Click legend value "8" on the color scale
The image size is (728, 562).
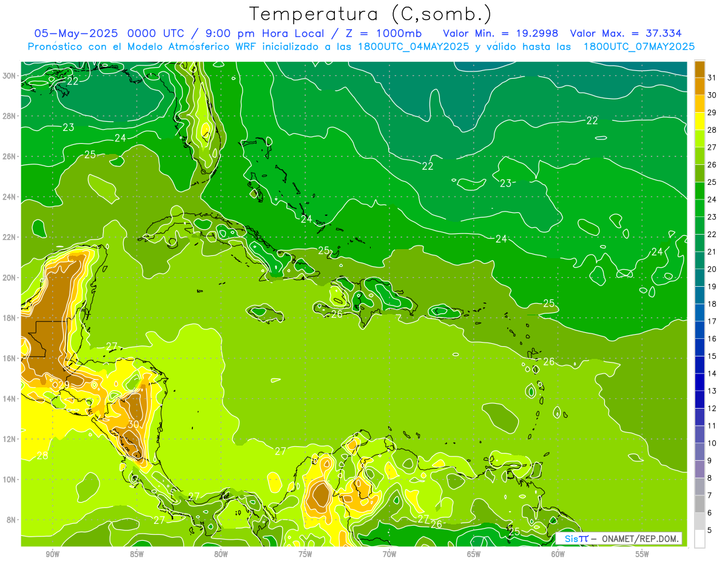coord(710,478)
